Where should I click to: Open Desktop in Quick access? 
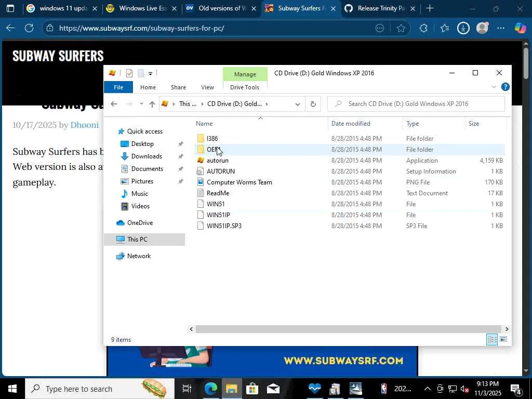[x=142, y=144]
